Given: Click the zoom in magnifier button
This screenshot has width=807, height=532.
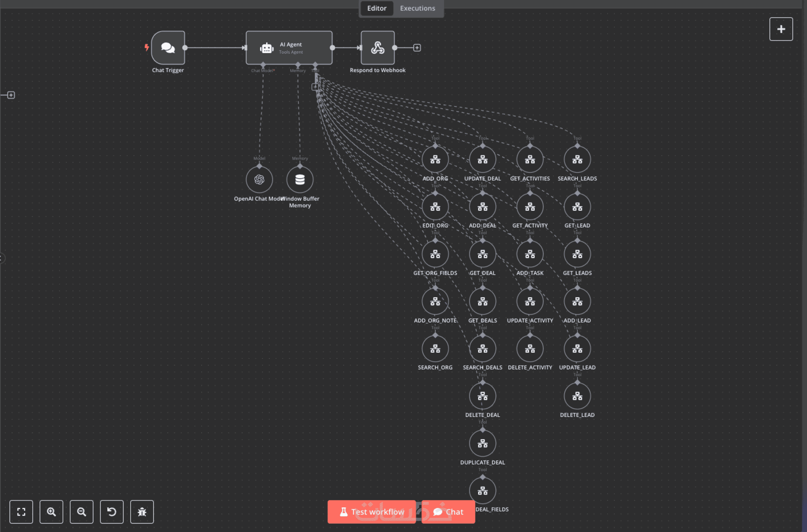Looking at the screenshot, I should [51, 512].
